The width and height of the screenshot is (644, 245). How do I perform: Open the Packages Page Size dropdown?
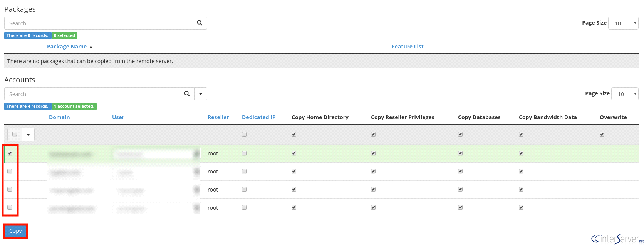coord(623,23)
